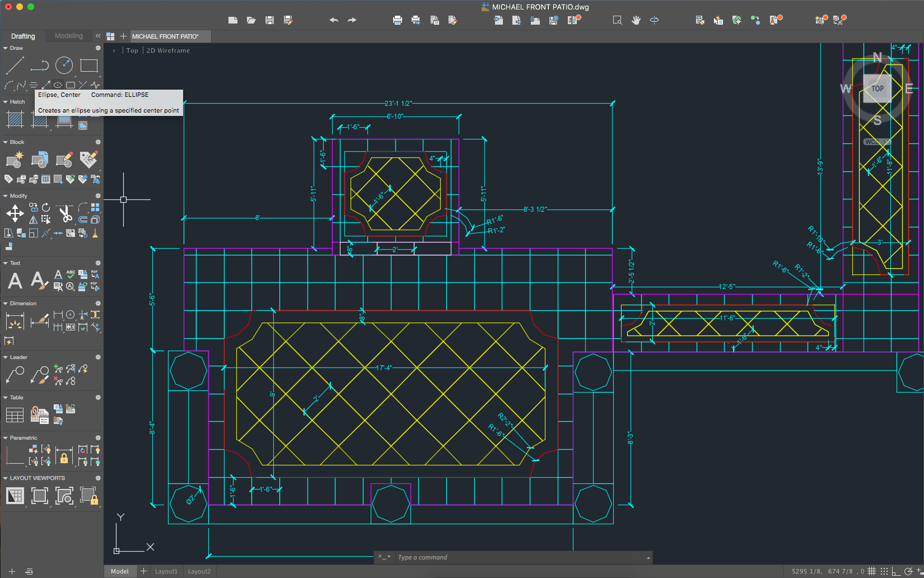This screenshot has height=578, width=924.
Task: Collapse the Text panel
Action: pos(6,263)
